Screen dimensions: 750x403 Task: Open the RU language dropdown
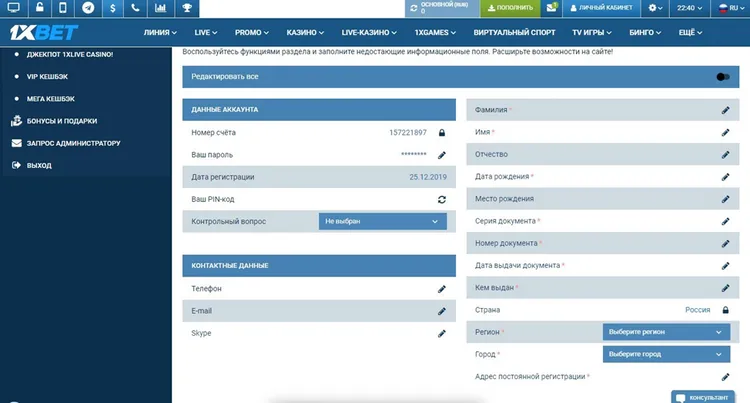click(x=730, y=8)
